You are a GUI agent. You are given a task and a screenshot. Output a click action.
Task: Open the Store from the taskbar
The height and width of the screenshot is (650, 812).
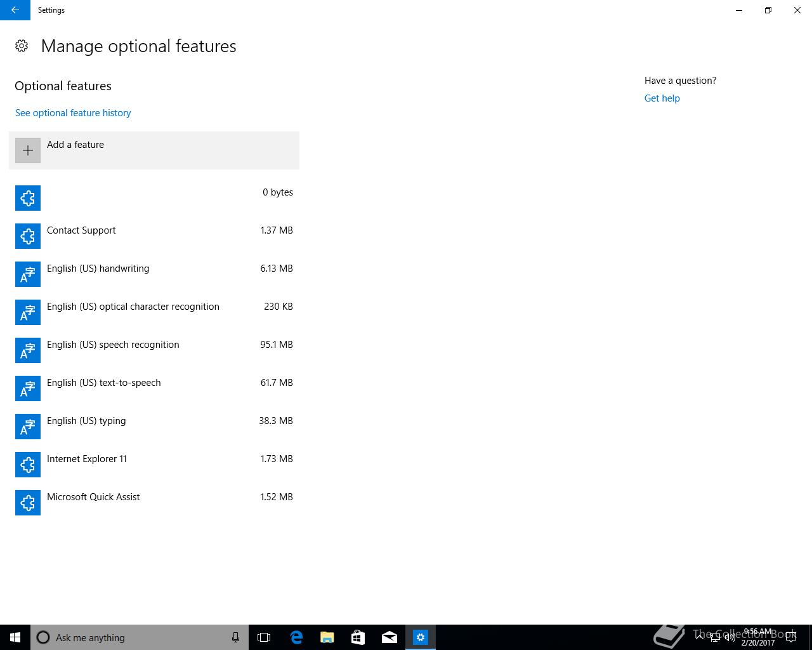click(x=358, y=637)
